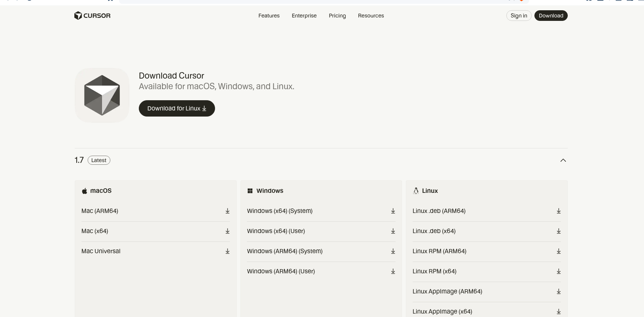Click the download arrow for Mac (x64)
Viewport: 644px width, 317px height.
coord(228,231)
